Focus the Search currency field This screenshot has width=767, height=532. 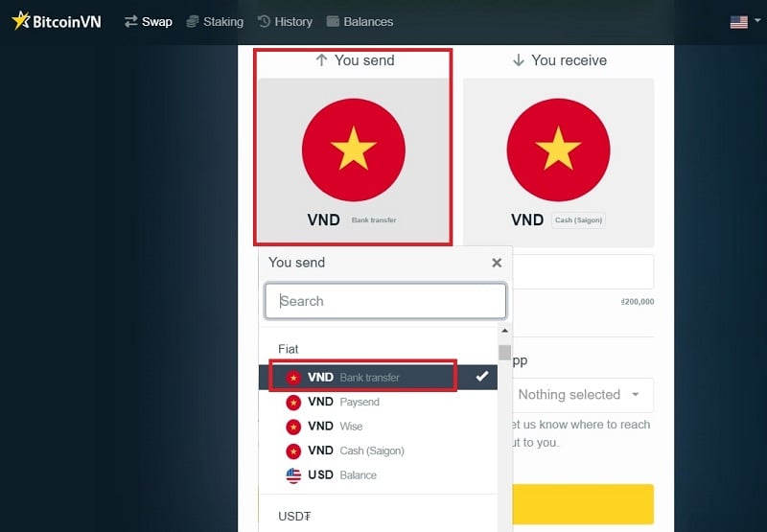(385, 301)
